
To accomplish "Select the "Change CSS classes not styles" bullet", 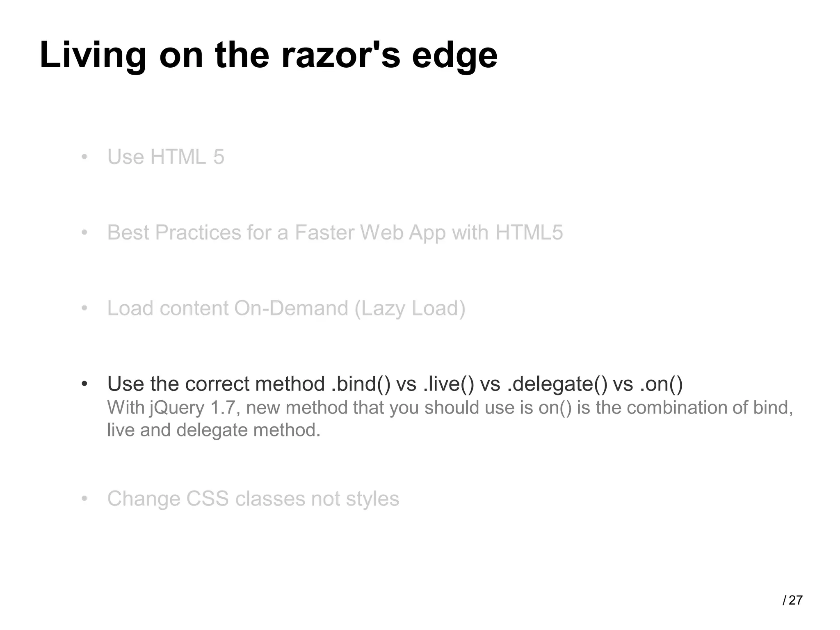I will (x=253, y=499).
